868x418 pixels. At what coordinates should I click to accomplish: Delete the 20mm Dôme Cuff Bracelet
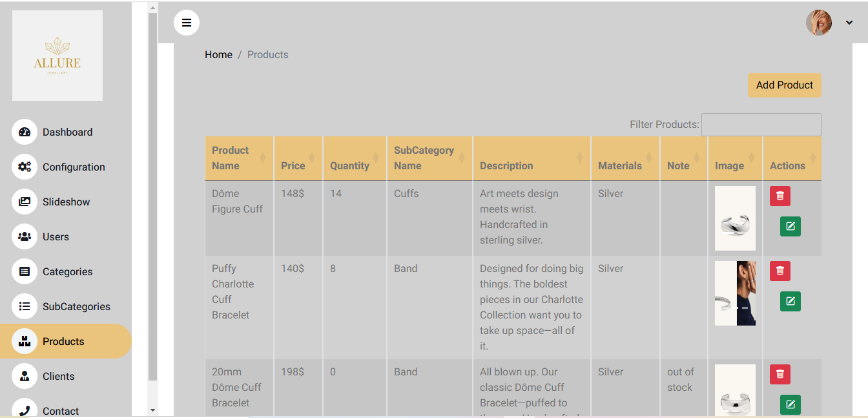pos(780,374)
